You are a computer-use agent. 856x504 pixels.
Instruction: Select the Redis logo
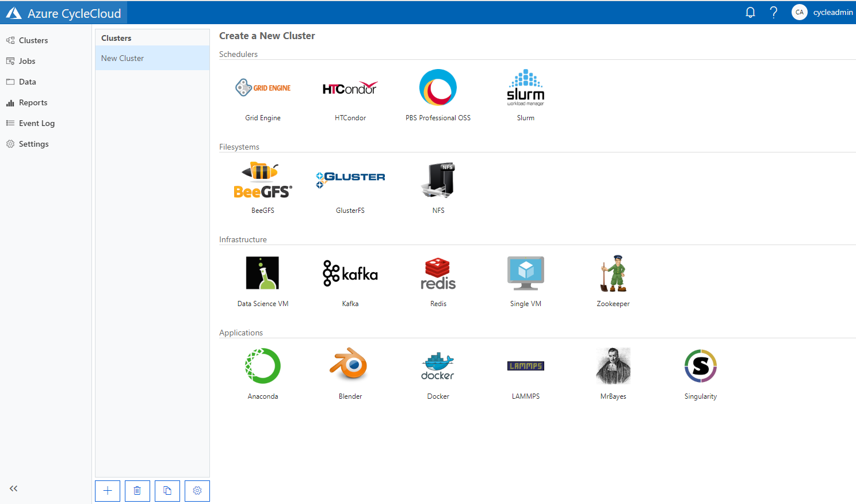(438, 273)
